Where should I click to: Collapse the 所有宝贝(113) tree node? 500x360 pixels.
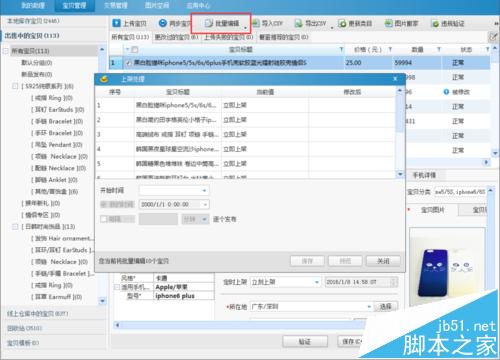click(x=6, y=51)
